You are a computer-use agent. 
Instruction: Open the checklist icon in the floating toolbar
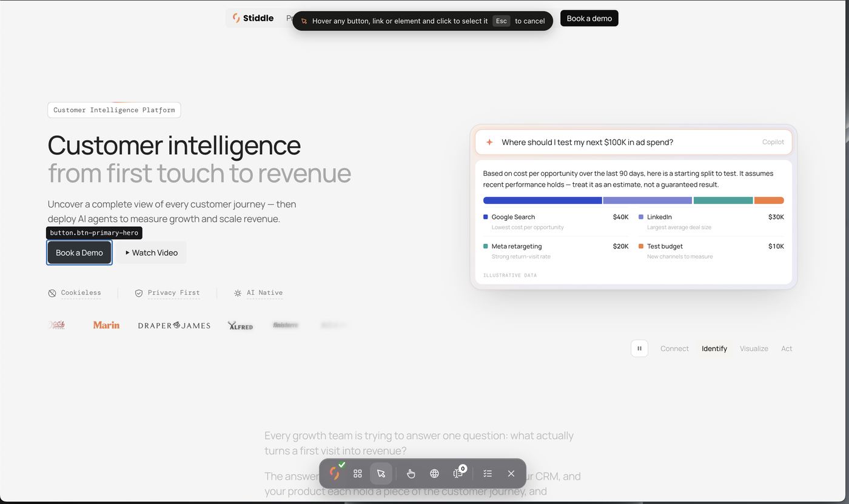tap(488, 474)
